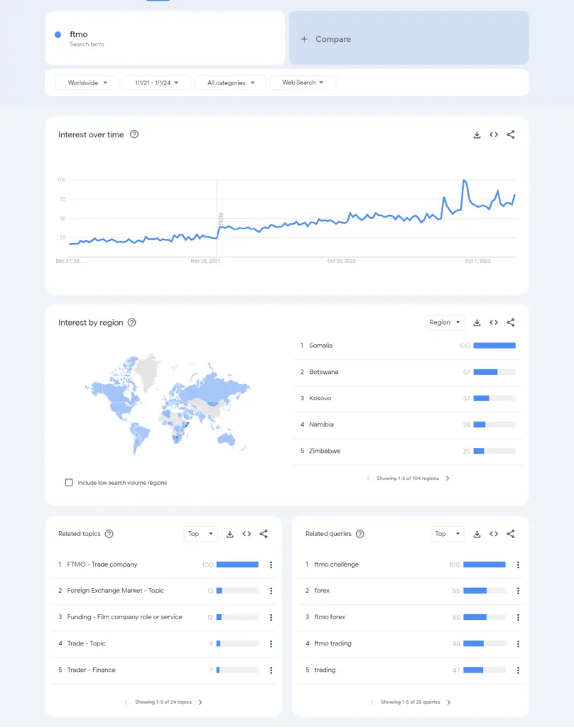Image resolution: width=574 pixels, height=728 pixels.
Task: Open help for Related queries
Action: [x=359, y=533]
